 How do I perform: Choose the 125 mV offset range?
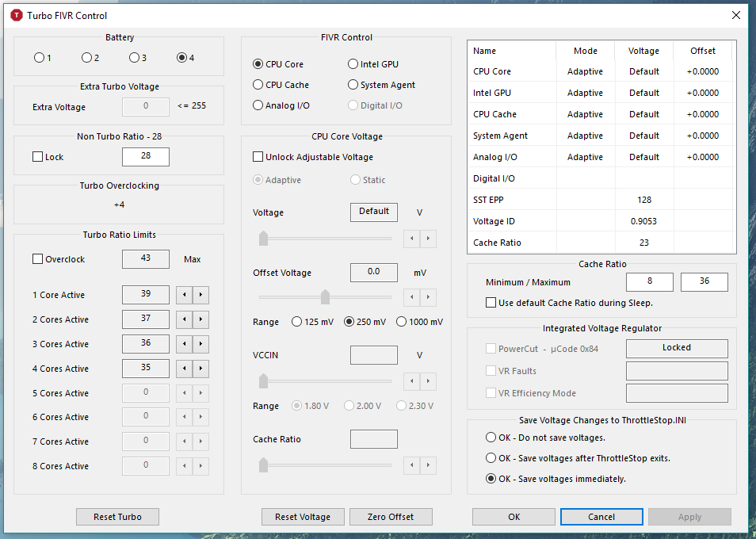coord(297,322)
